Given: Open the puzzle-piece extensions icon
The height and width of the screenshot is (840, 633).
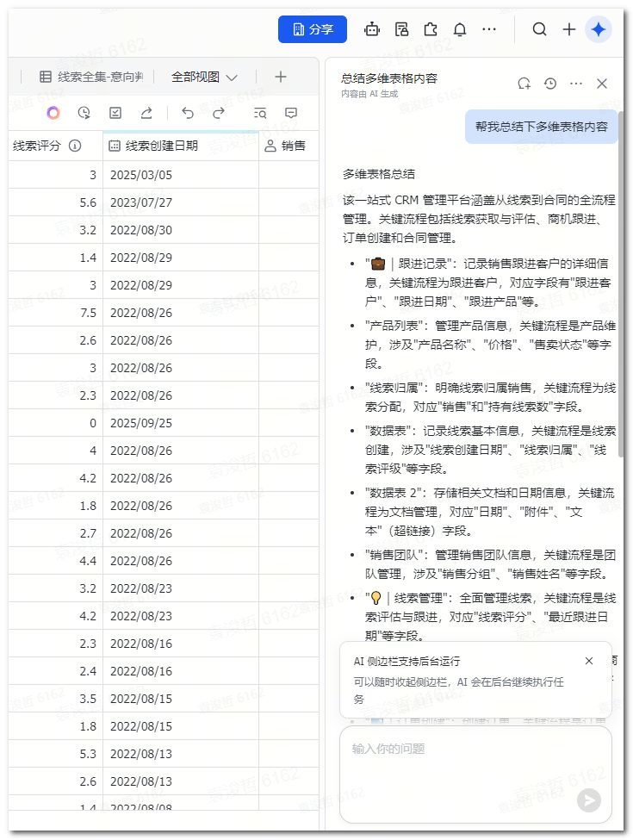Looking at the screenshot, I should (x=431, y=29).
